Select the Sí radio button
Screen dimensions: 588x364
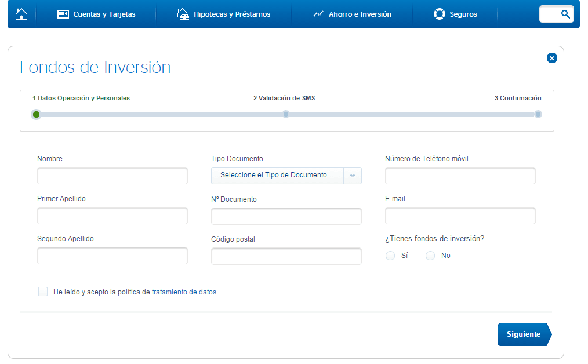(390, 256)
